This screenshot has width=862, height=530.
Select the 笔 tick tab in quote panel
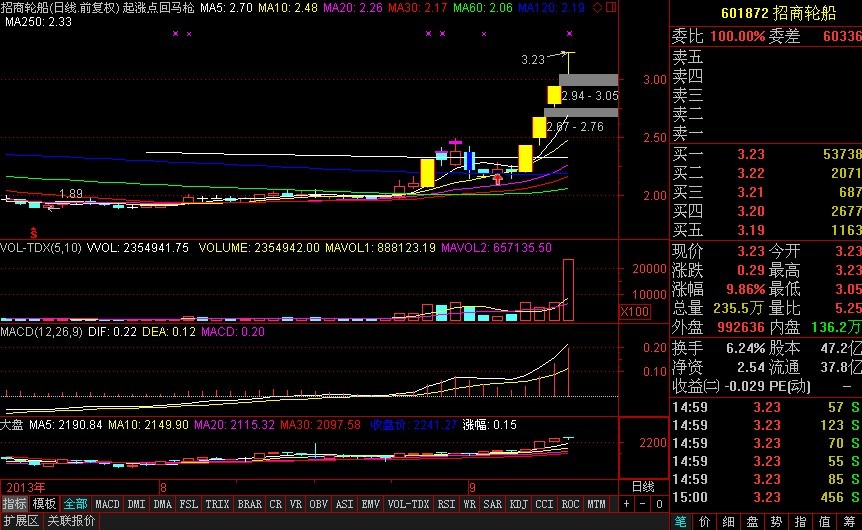tap(681, 521)
